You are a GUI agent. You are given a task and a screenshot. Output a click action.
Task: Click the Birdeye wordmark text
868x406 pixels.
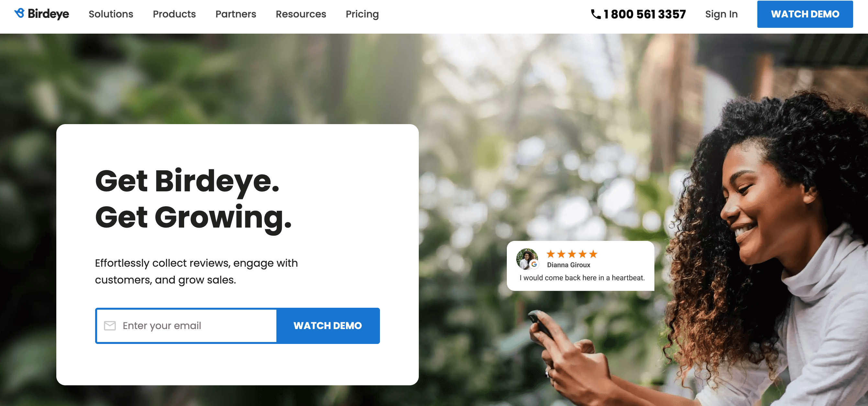(48, 14)
